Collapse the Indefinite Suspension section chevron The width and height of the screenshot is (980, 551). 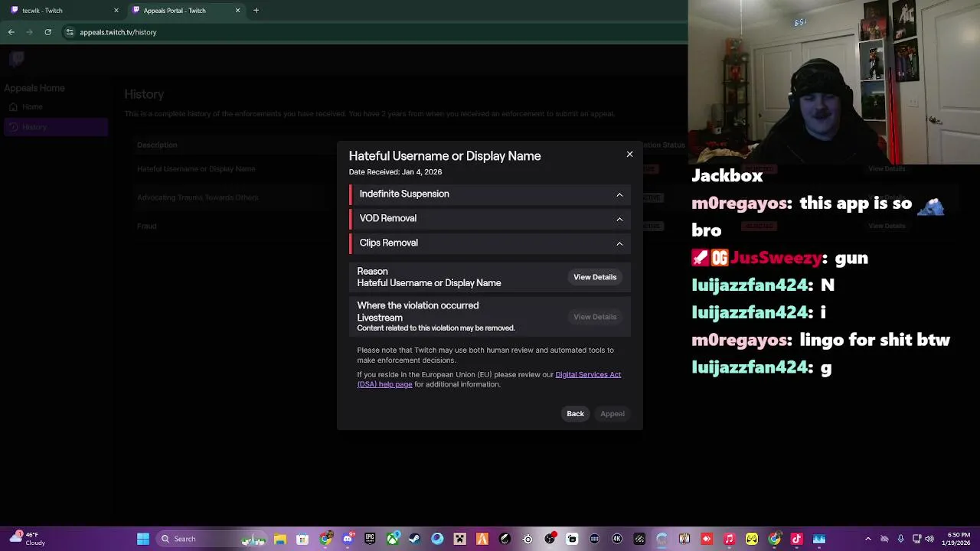point(619,194)
